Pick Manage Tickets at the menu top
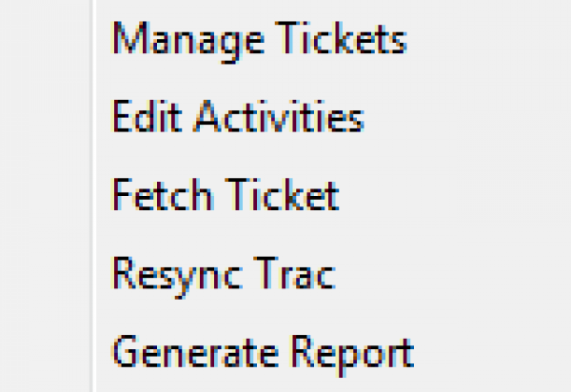Screen dimensions: 571x392 pos(259,41)
